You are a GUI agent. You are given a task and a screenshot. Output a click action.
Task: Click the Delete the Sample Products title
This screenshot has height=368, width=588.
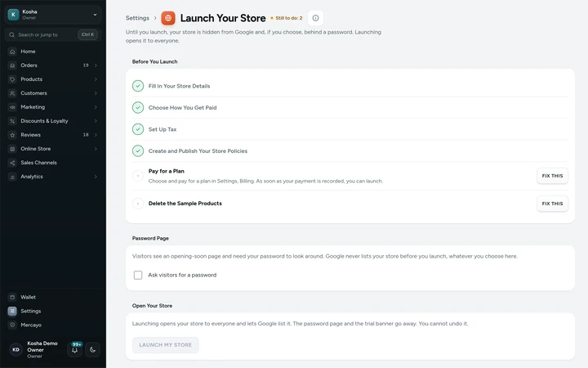click(185, 204)
